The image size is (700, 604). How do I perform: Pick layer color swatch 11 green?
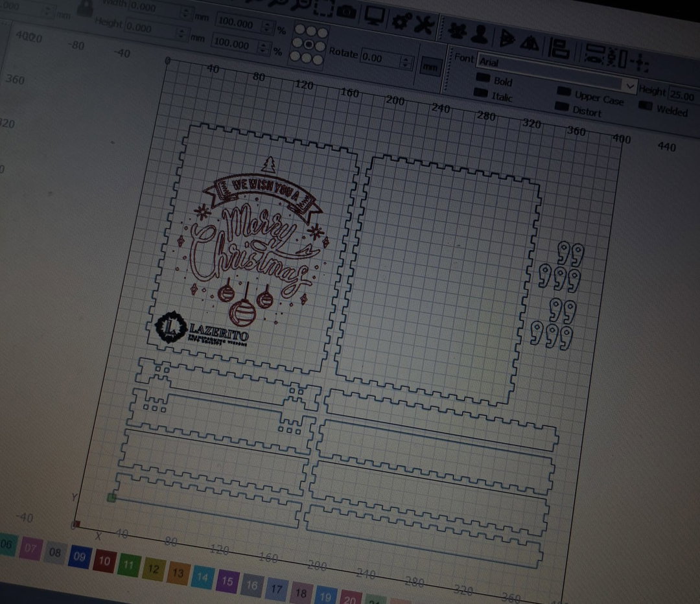(128, 565)
